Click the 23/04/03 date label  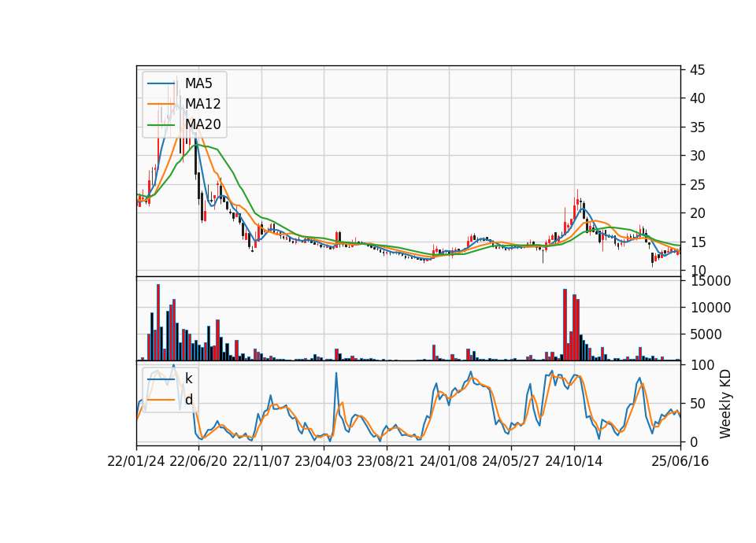[324, 461]
